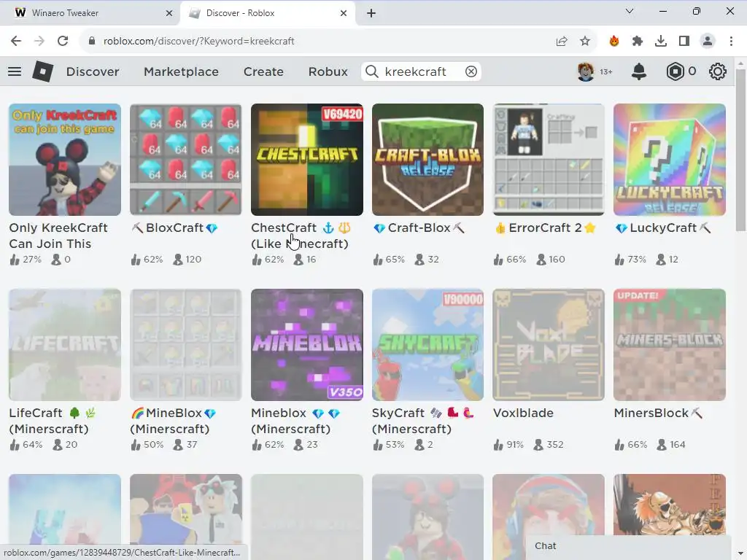747x560 pixels.
Task: Click the kreekcraft search field
Action: click(x=421, y=71)
